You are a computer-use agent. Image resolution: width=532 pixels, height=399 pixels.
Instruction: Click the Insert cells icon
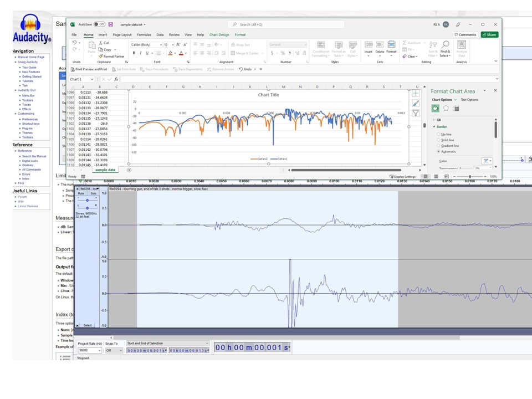click(369, 44)
